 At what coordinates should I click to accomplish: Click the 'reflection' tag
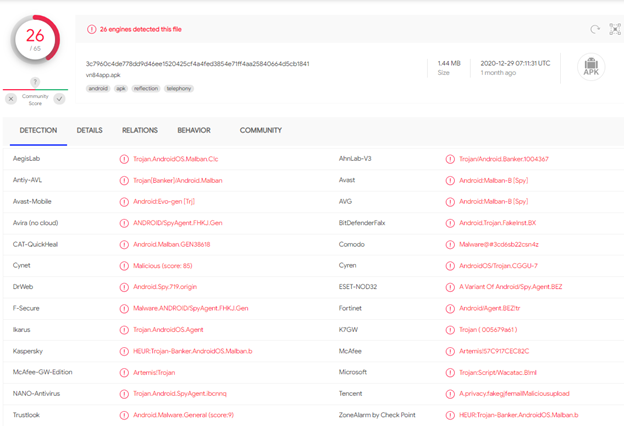click(x=146, y=88)
